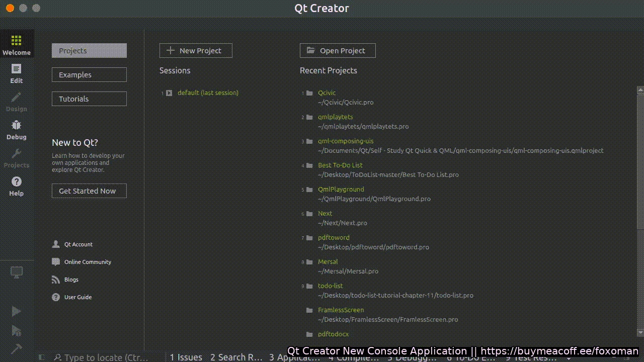Click folder icon beside Next project

tap(310, 214)
